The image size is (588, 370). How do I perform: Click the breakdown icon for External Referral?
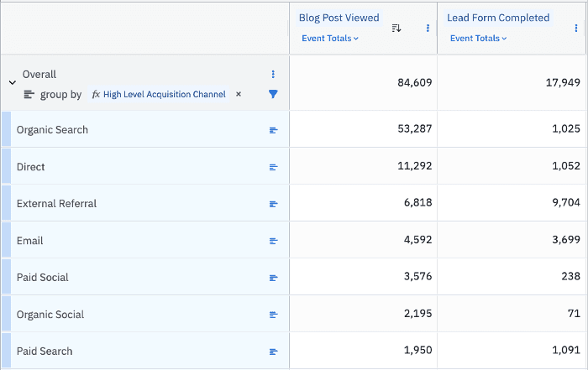point(273,204)
